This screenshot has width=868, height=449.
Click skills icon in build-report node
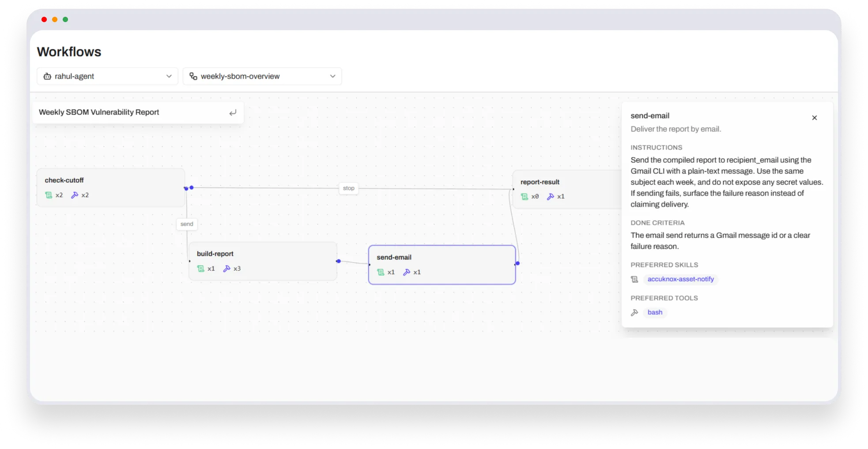pyautogui.click(x=201, y=269)
